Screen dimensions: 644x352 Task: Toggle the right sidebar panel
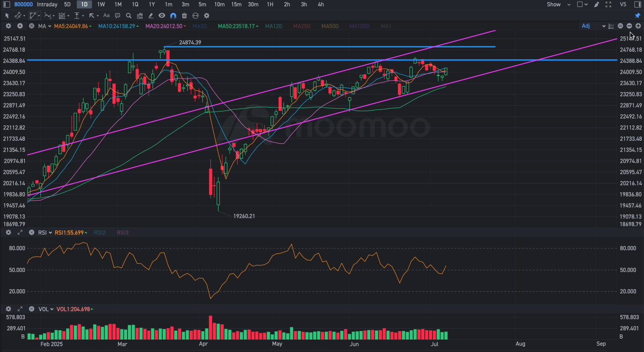[638, 4]
